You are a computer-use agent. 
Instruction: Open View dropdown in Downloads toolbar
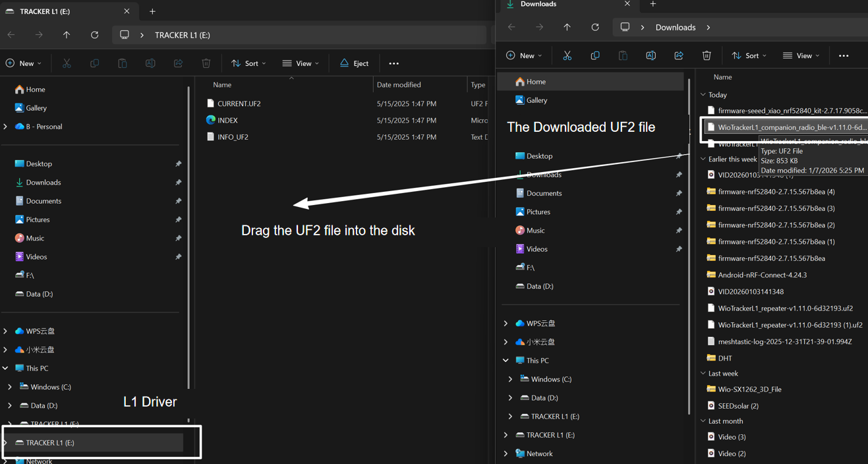coord(801,56)
